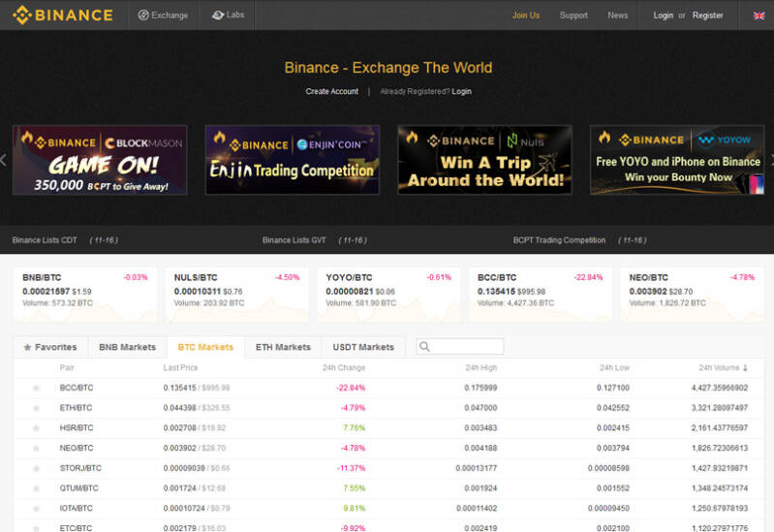Open the Free YOYO and iPhone banner
The width and height of the screenshot is (774, 532).
point(677,160)
